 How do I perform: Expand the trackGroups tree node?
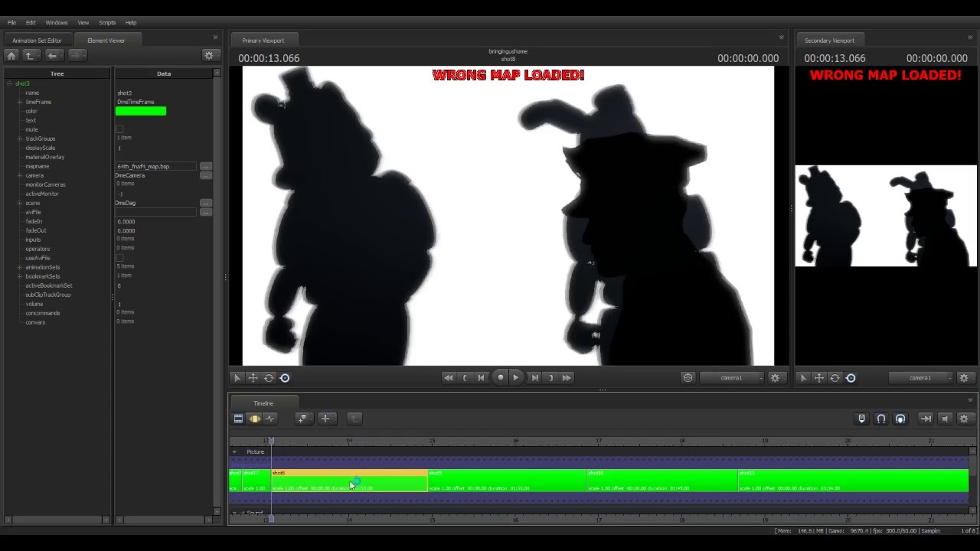click(x=19, y=139)
